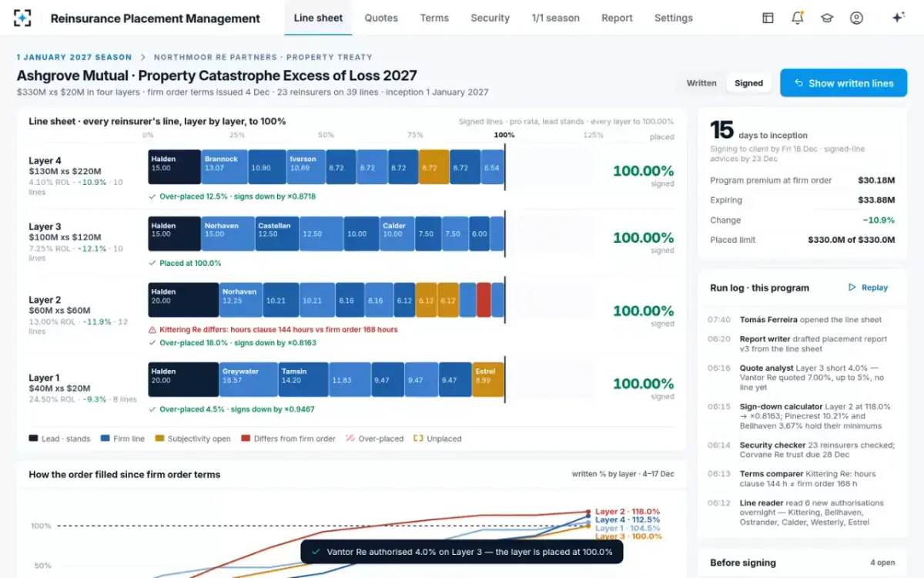Select the Calder 10.00 segment on Layer 3
Image resolution: width=924 pixels, height=578 pixels.
[397, 234]
